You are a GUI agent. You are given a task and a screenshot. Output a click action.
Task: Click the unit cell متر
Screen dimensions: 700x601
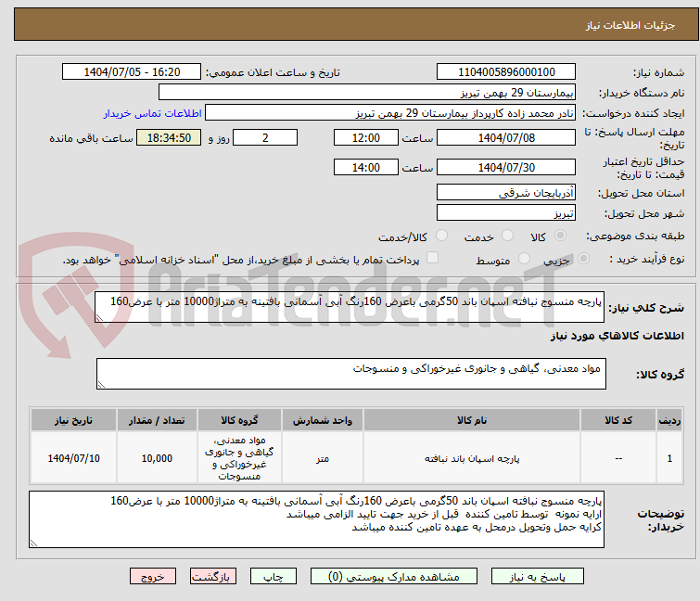323,458
